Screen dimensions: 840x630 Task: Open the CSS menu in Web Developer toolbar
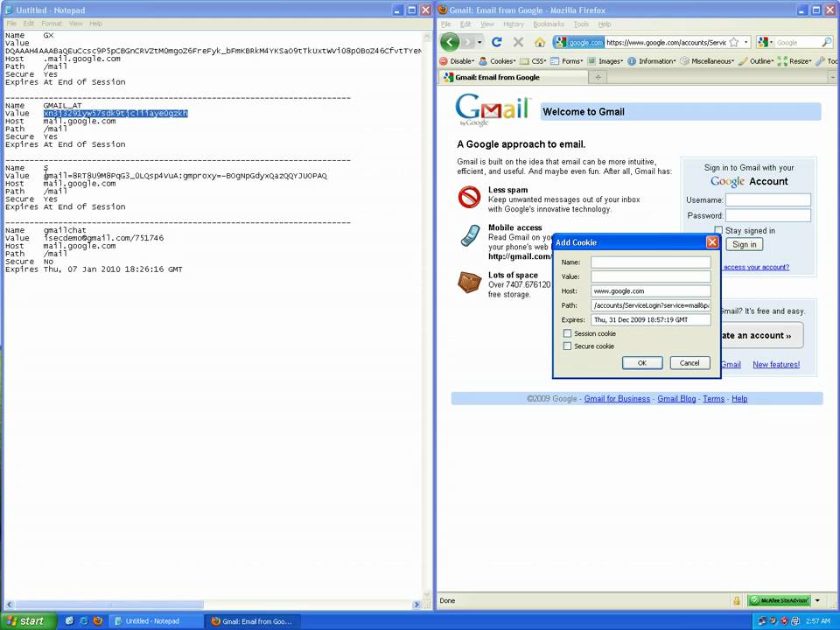(533, 61)
